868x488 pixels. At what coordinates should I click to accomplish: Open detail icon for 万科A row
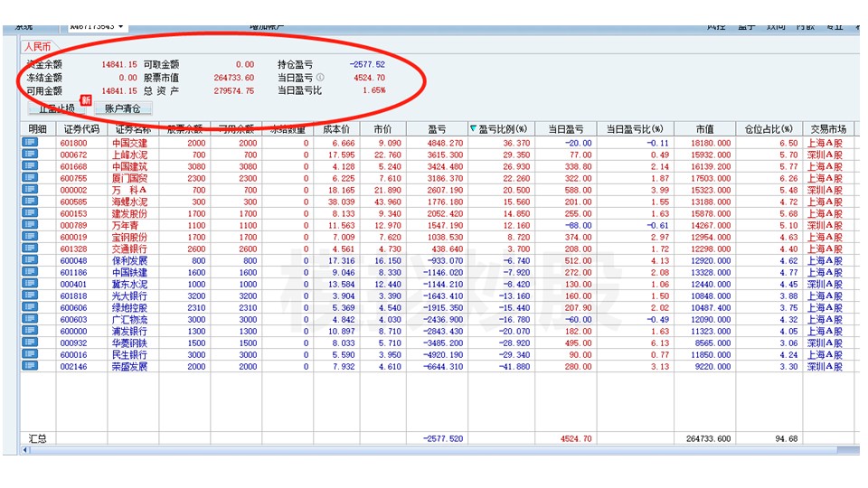30,190
